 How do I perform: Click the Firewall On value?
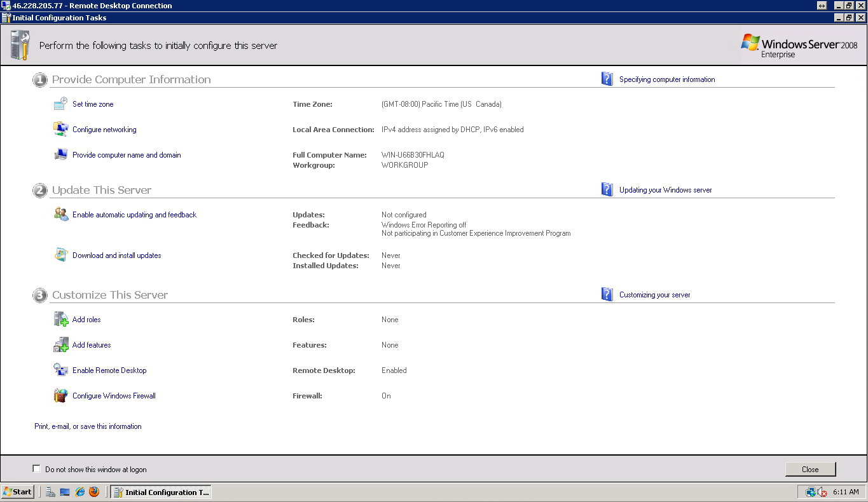click(386, 396)
